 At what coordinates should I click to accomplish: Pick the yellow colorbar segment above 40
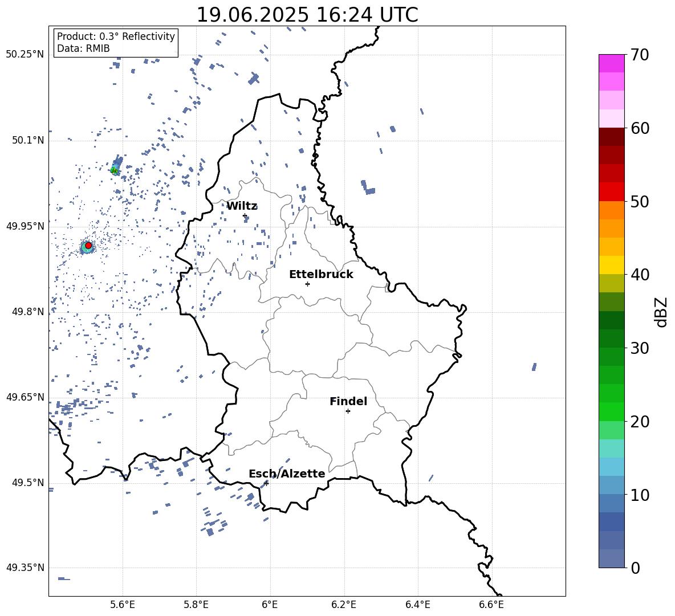[612, 266]
